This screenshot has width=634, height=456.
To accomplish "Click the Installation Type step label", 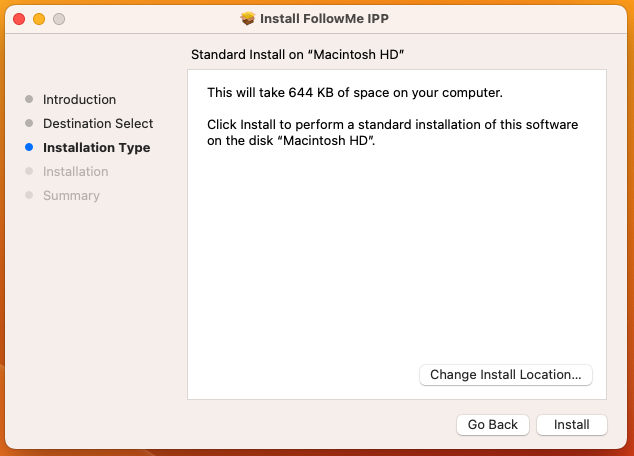I will [97, 148].
